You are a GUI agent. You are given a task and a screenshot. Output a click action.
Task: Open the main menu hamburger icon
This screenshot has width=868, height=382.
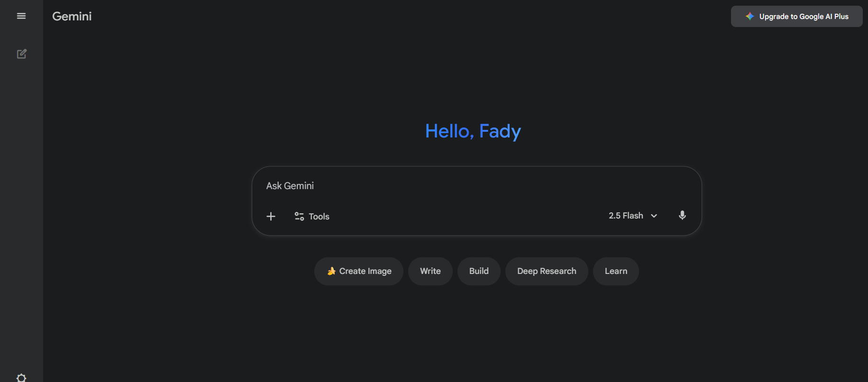point(21,16)
